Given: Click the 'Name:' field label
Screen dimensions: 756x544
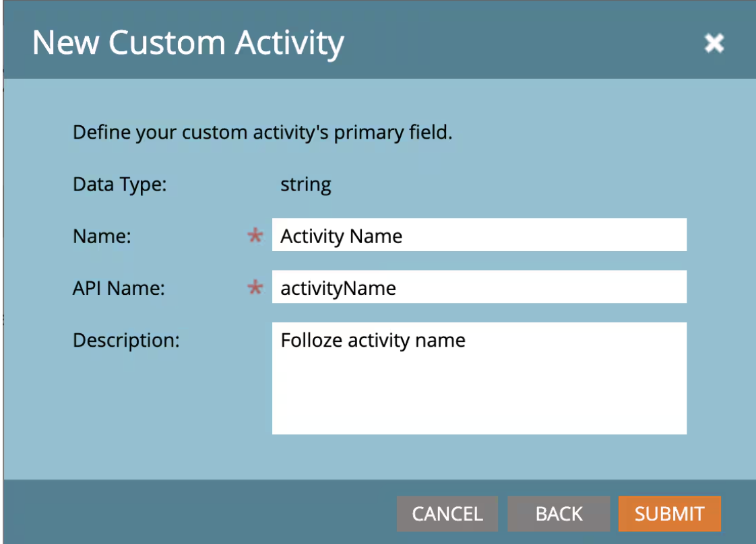Looking at the screenshot, I should 100,236.
